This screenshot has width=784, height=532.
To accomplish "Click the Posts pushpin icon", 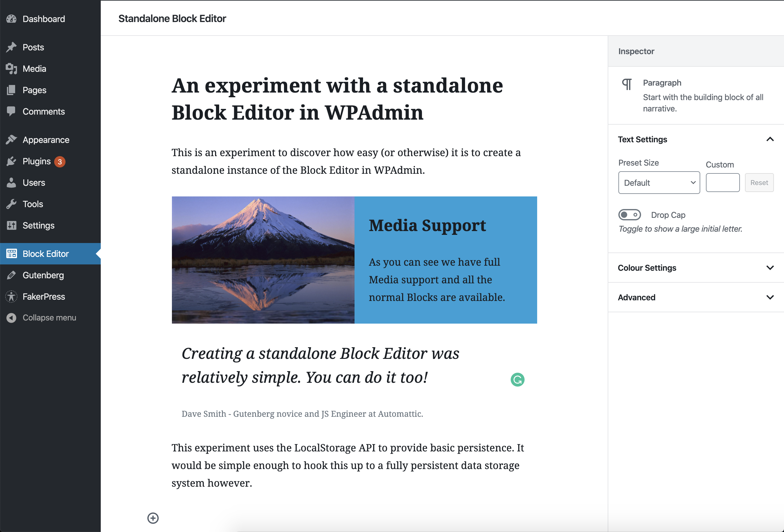I will (x=11, y=47).
